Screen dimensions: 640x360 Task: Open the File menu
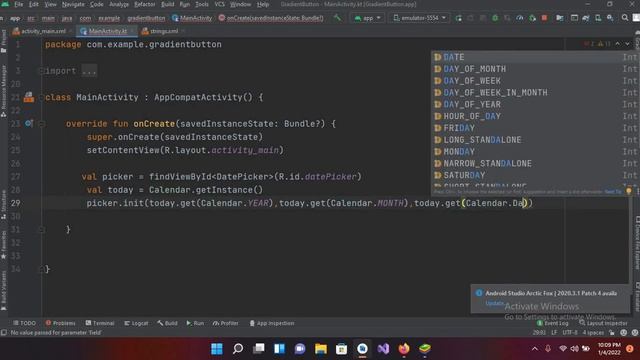coord(19,4)
